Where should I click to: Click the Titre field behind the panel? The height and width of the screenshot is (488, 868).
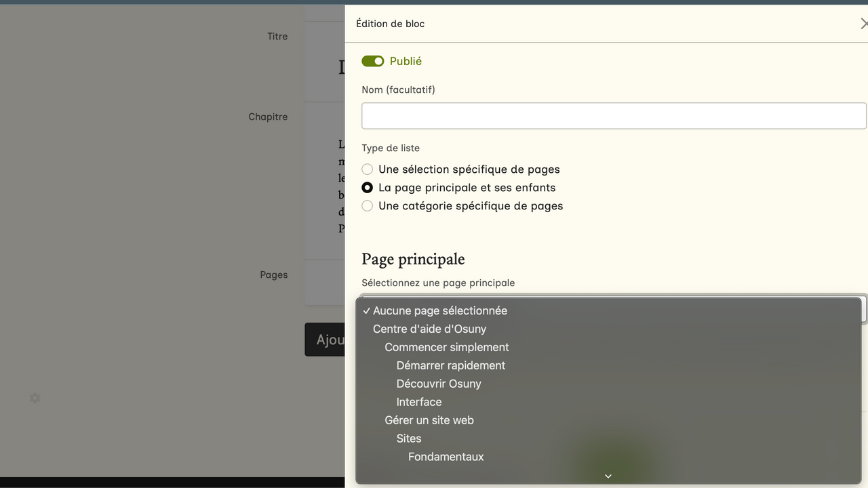[x=324, y=66]
